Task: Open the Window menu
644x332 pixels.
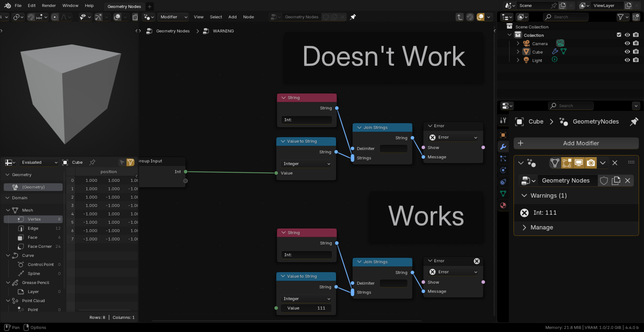Action: click(70, 6)
